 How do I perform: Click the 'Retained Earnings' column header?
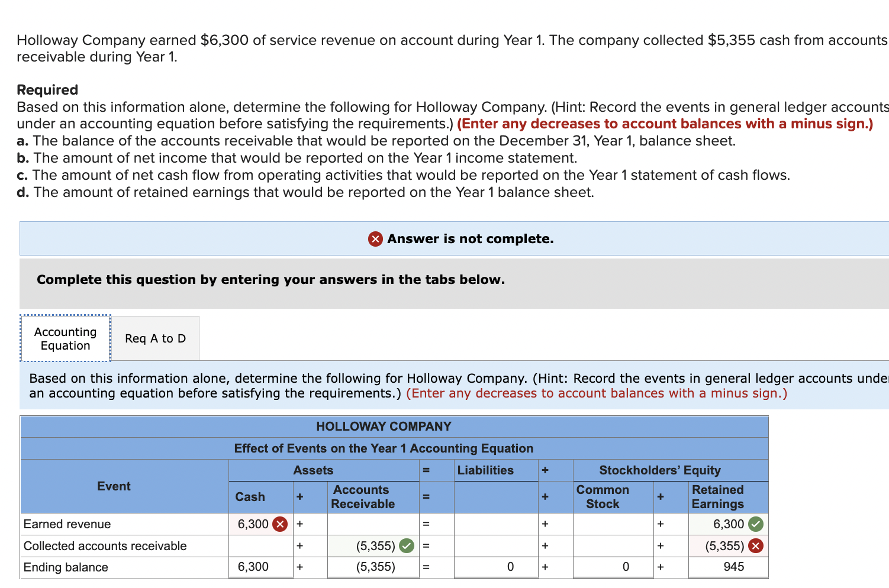717,497
